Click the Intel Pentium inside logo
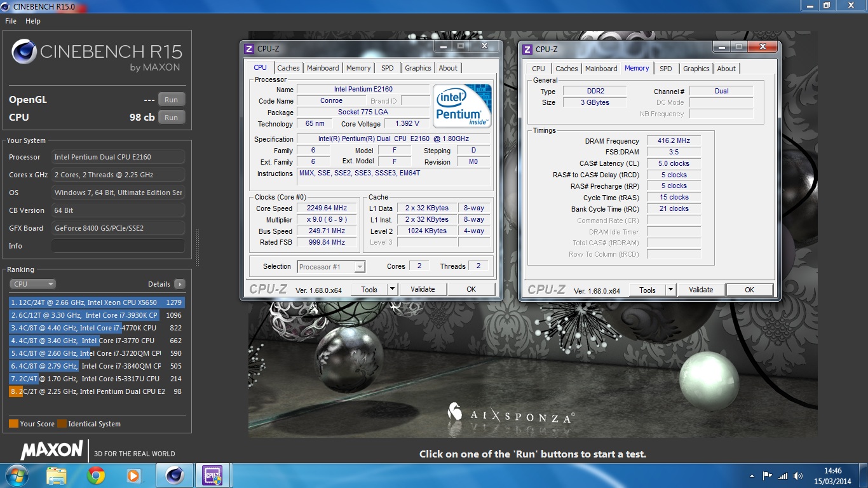Screen dimensions: 868x488 pyautogui.click(x=462, y=105)
